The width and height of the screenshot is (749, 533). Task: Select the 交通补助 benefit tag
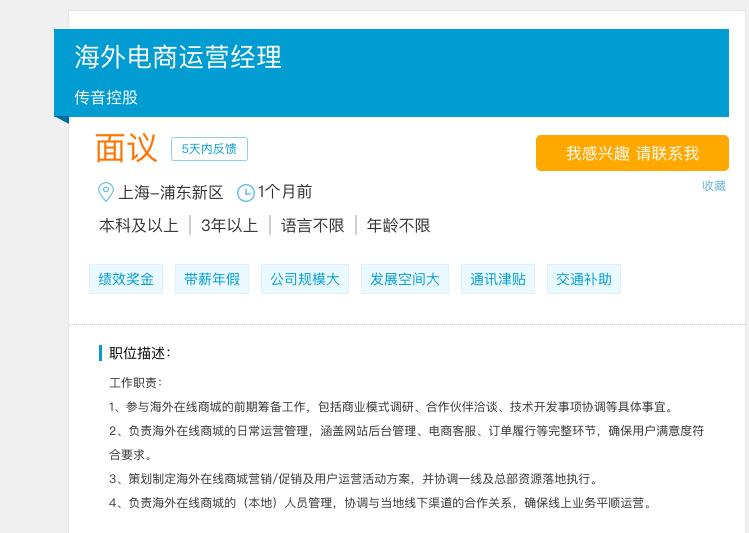tap(584, 279)
